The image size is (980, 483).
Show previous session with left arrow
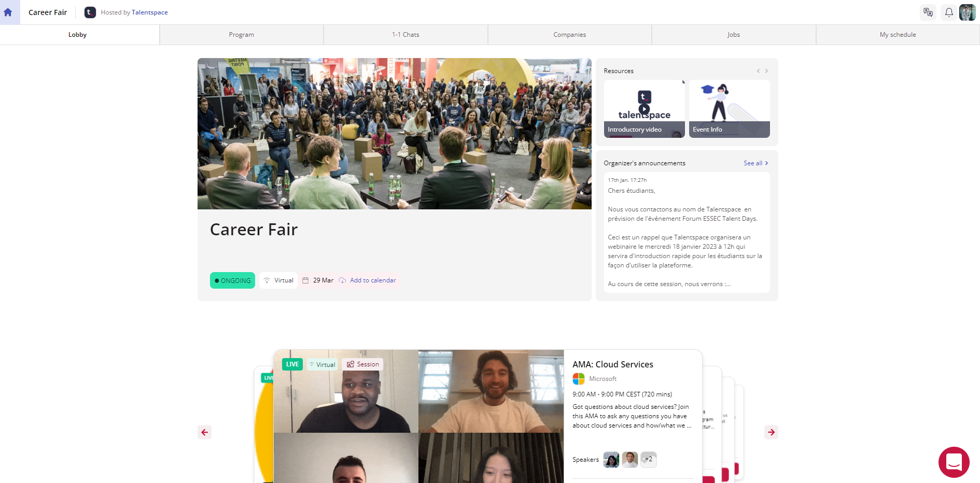click(x=205, y=432)
